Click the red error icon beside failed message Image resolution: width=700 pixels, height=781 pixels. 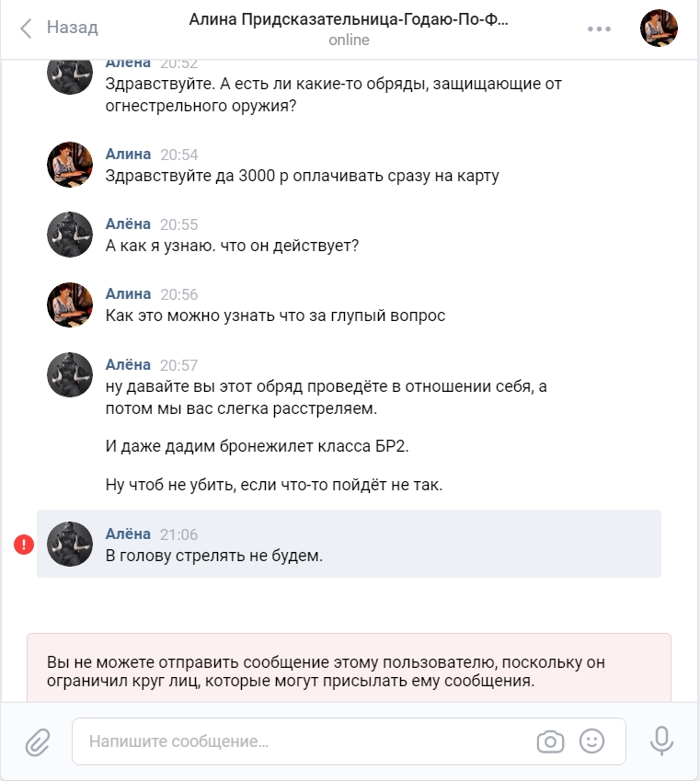coord(24,544)
